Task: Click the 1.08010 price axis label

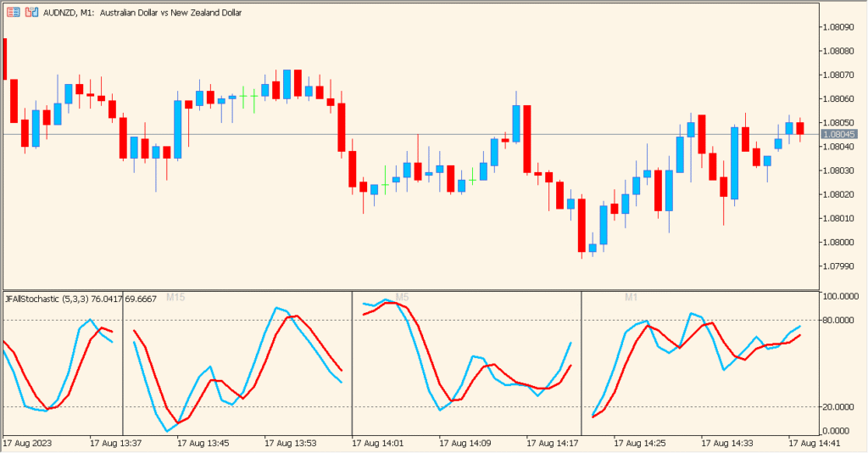Action: pos(838,218)
